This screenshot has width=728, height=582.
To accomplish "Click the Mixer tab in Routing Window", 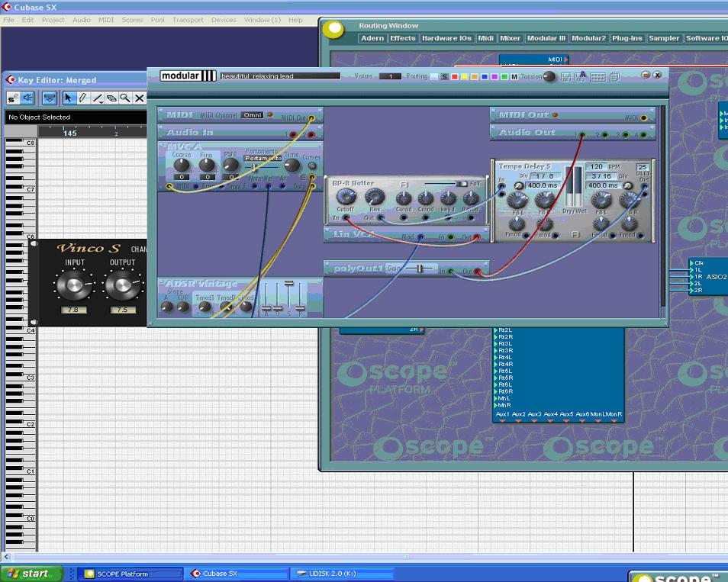I will pos(510,38).
